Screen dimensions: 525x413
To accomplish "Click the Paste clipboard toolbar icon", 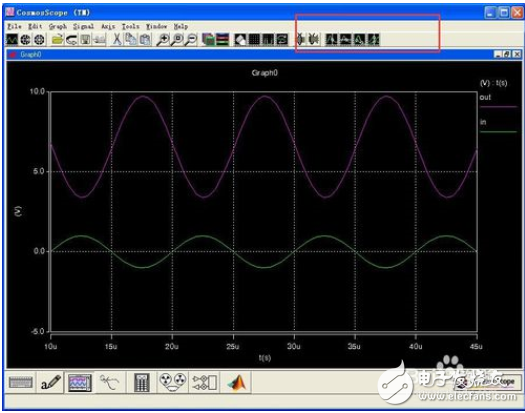I will click(x=145, y=40).
